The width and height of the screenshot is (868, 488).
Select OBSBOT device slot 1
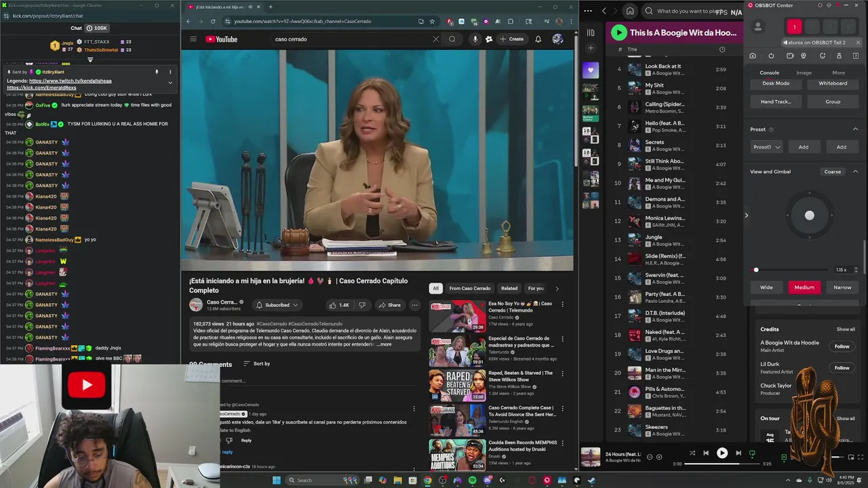794,27
